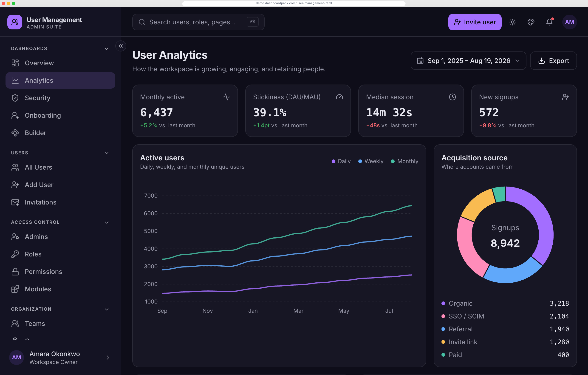This screenshot has height=375, width=588.
Task: Click the Export button
Action: (x=553, y=61)
